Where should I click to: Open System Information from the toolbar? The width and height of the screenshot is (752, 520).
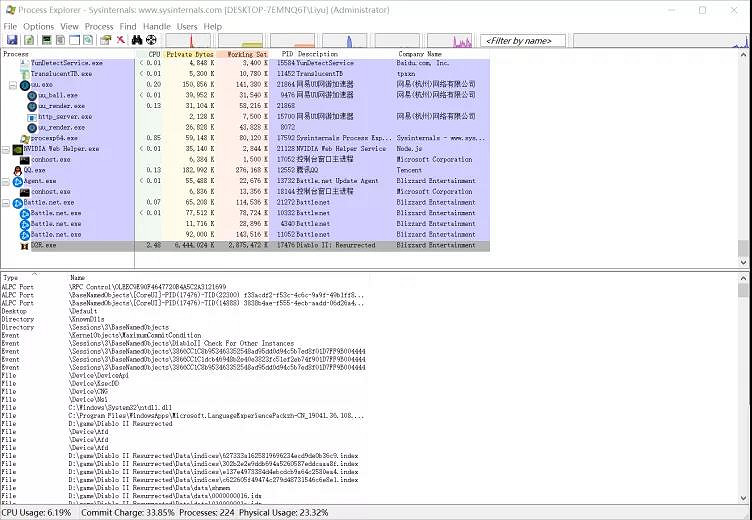click(45, 40)
